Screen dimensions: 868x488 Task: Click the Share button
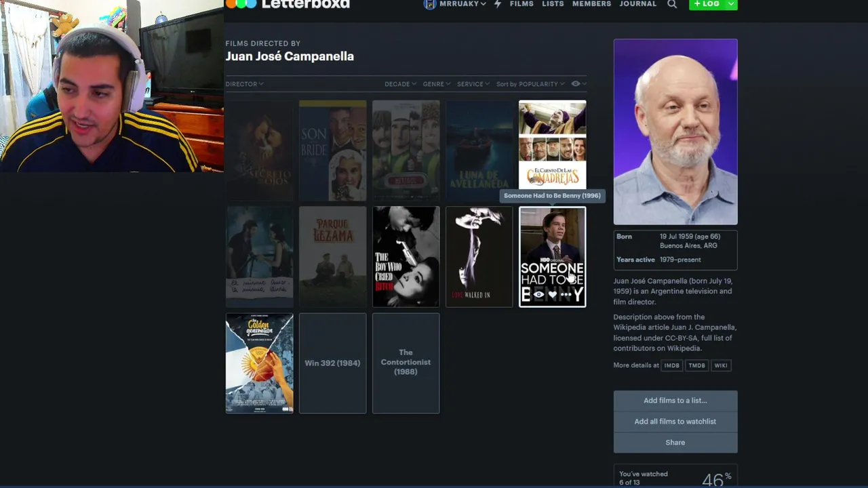(x=675, y=443)
